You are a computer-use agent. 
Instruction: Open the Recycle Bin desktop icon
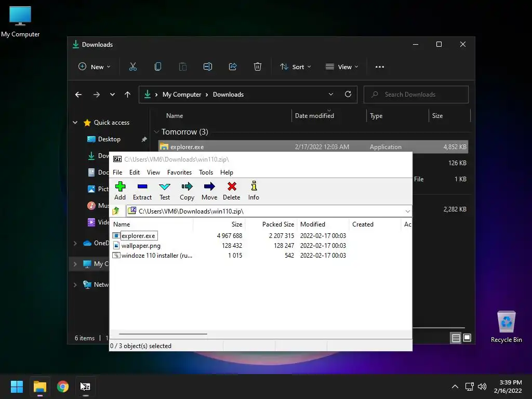click(x=506, y=327)
